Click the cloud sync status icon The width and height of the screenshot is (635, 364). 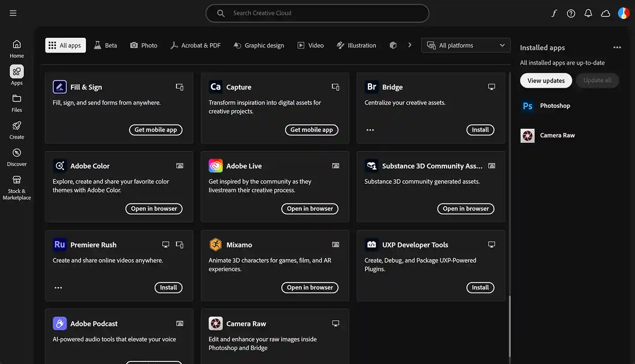[605, 13]
